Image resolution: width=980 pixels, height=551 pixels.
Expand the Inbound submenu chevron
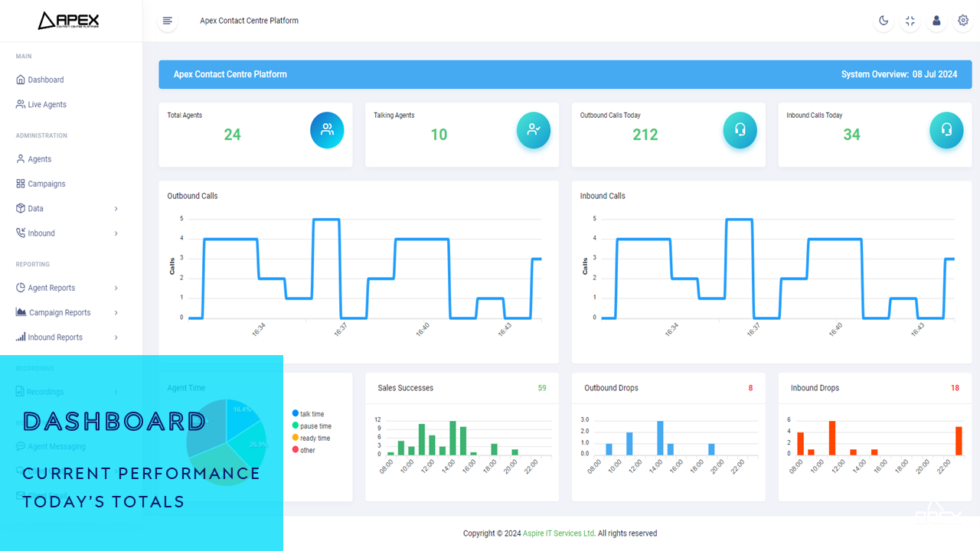click(x=116, y=233)
